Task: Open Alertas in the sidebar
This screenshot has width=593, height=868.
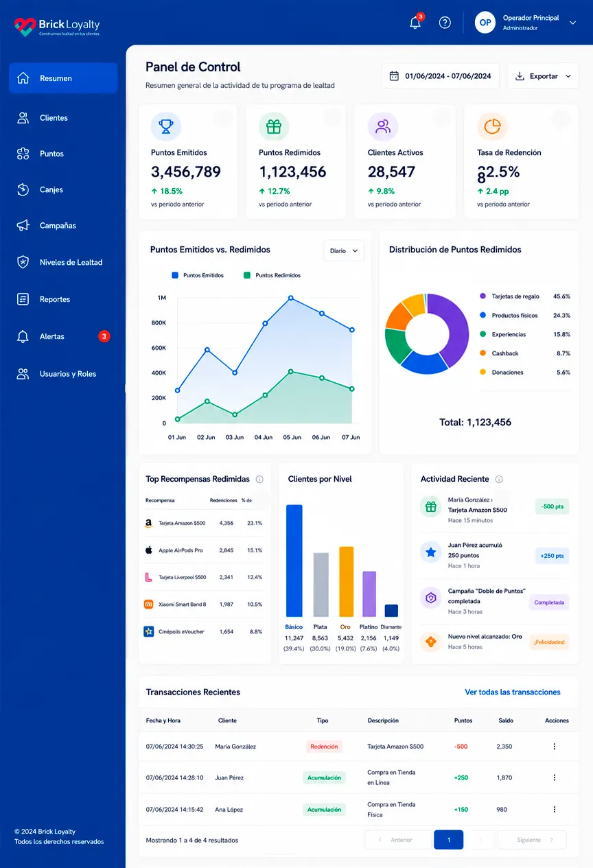Action: click(x=63, y=336)
